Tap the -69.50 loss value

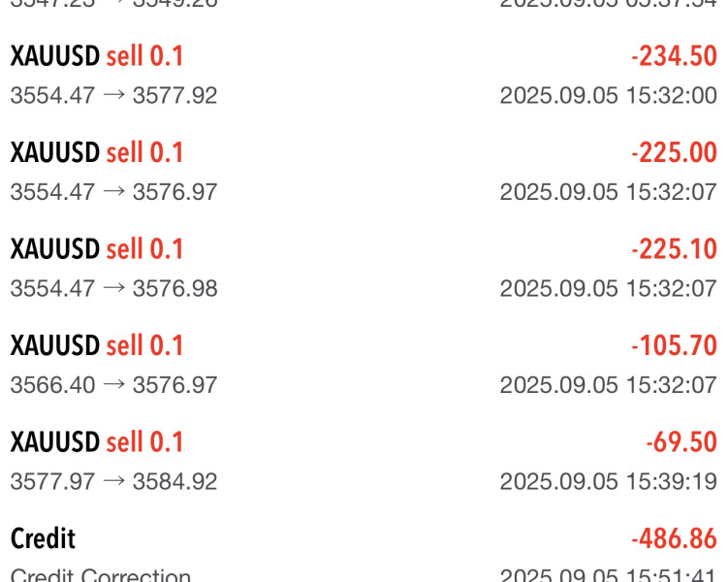(x=681, y=442)
